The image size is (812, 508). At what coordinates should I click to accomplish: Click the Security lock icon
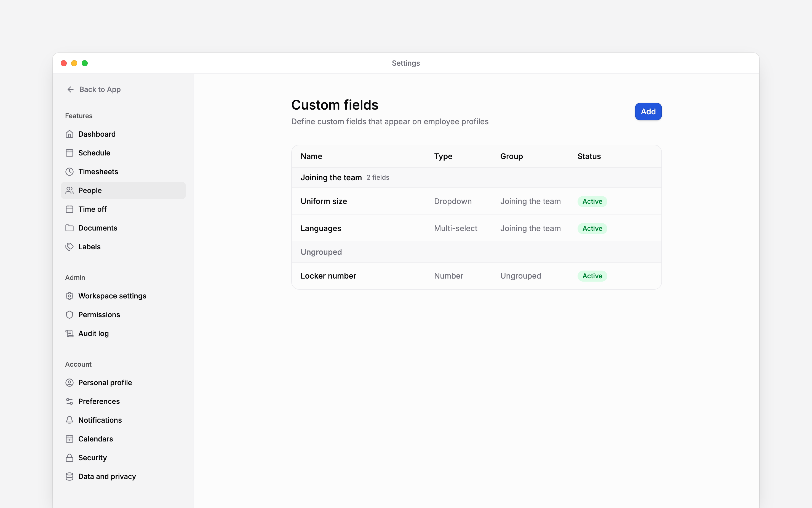tap(70, 458)
